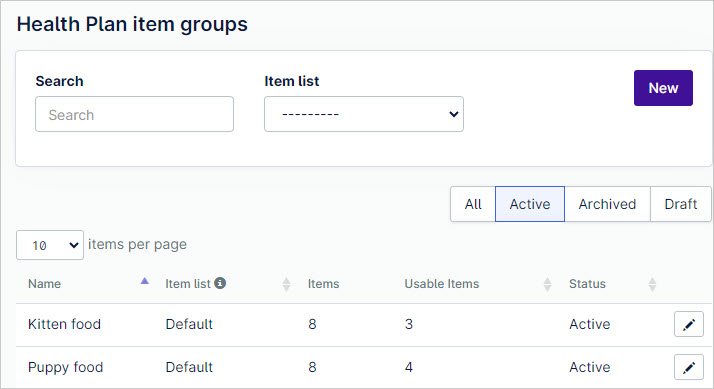The image size is (714, 389).
Task: Edit the Kitten food group via pencil icon
Action: tap(688, 324)
